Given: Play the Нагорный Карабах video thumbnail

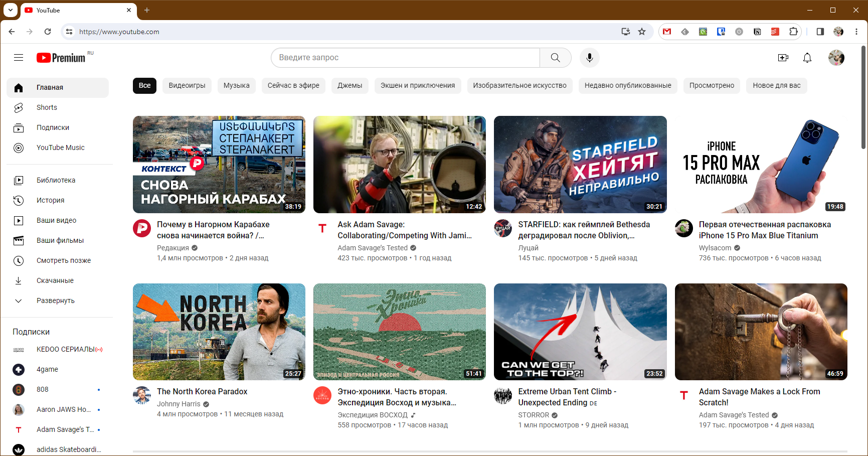Looking at the screenshot, I should click(219, 165).
